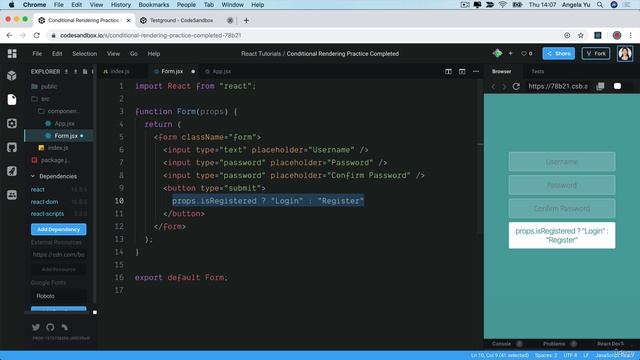Open the macOS Spotlight search icon

pyautogui.click(x=600, y=5)
